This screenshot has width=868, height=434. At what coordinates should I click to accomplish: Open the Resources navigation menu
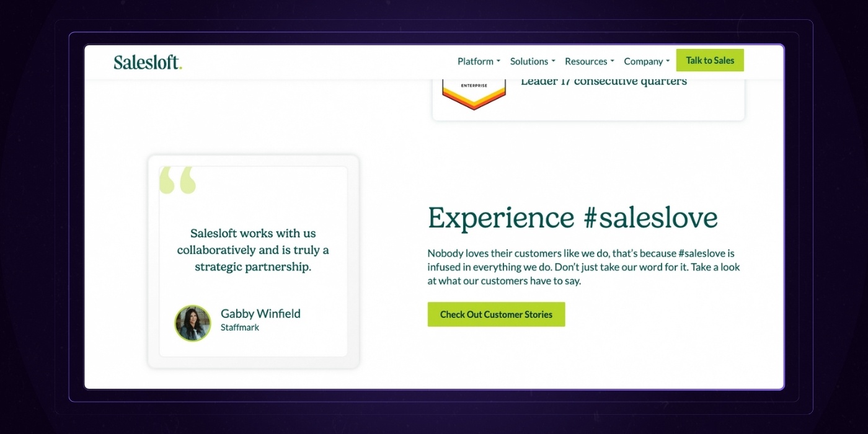click(586, 61)
